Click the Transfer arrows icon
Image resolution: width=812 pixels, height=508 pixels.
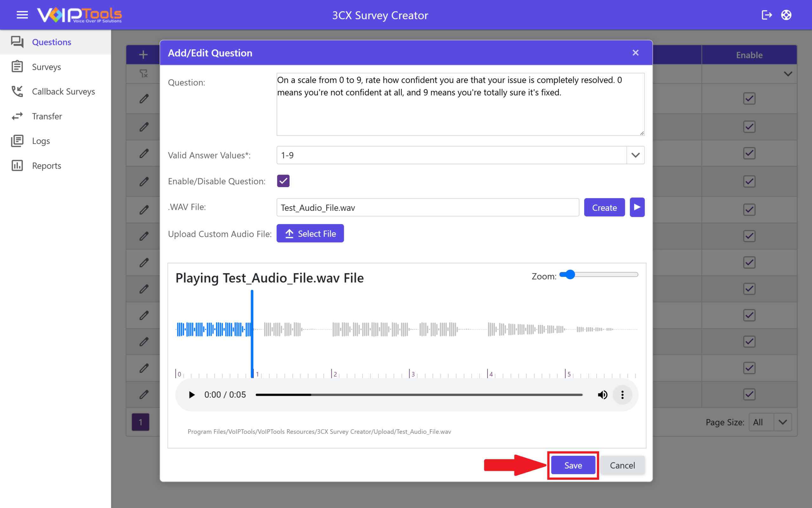click(17, 116)
